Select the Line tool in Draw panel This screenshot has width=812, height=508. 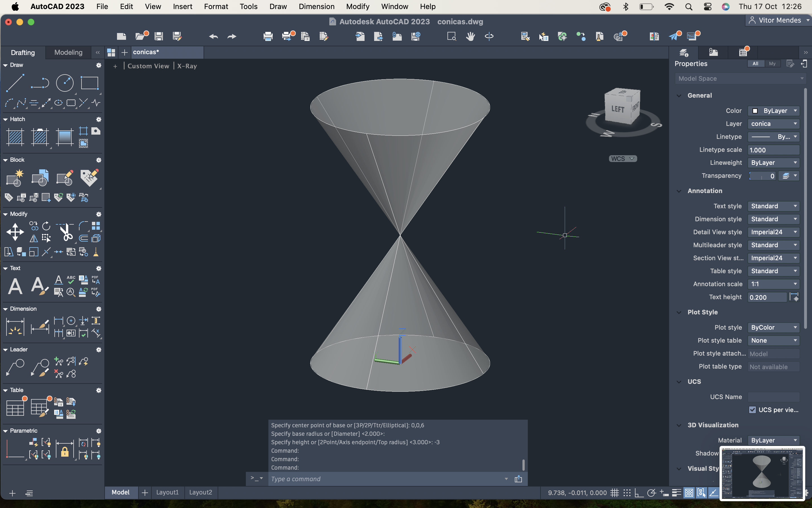pos(15,83)
